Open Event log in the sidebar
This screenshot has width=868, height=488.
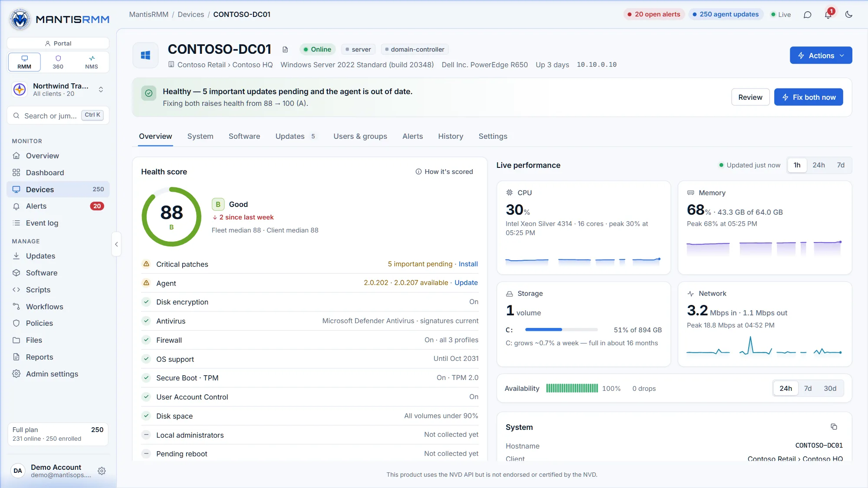pos(58,223)
